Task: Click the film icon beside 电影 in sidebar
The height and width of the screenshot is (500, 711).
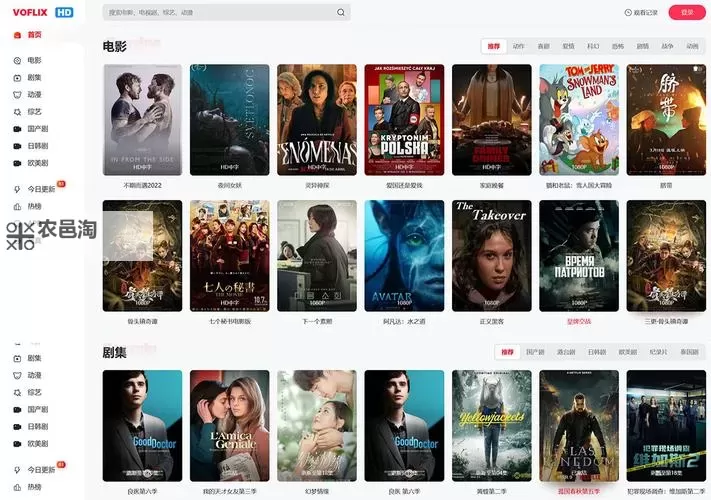Action: tap(17, 61)
